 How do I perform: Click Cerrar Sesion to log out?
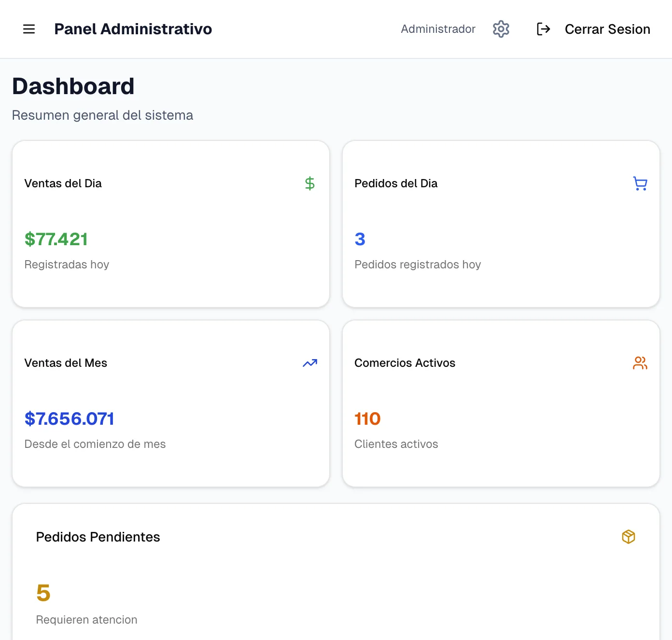(607, 29)
